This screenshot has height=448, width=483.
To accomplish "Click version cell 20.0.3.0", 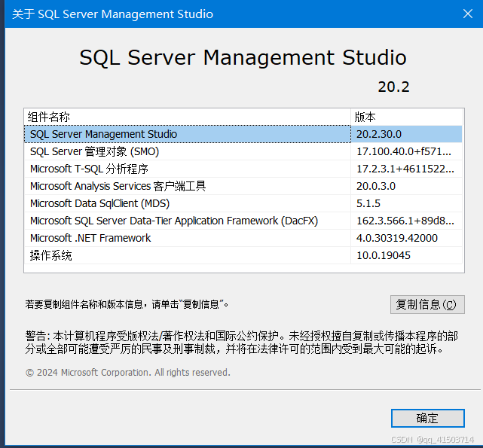I will pyautogui.click(x=376, y=186).
